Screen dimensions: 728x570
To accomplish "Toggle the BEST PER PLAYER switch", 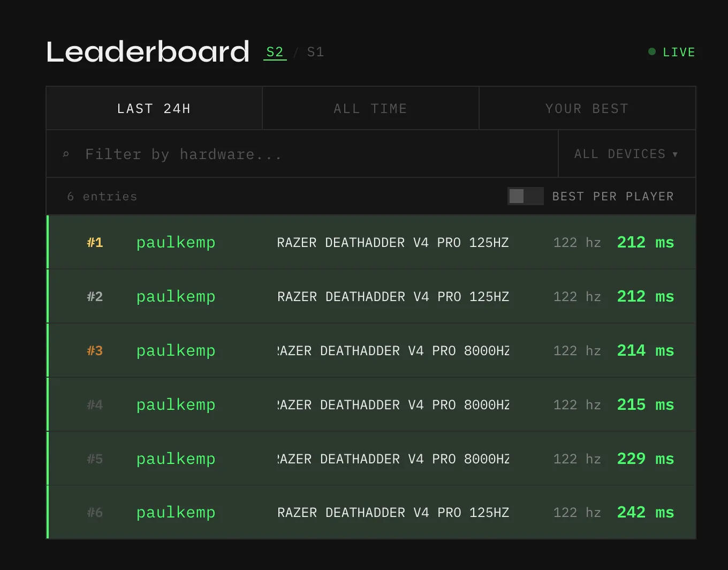I will click(525, 196).
